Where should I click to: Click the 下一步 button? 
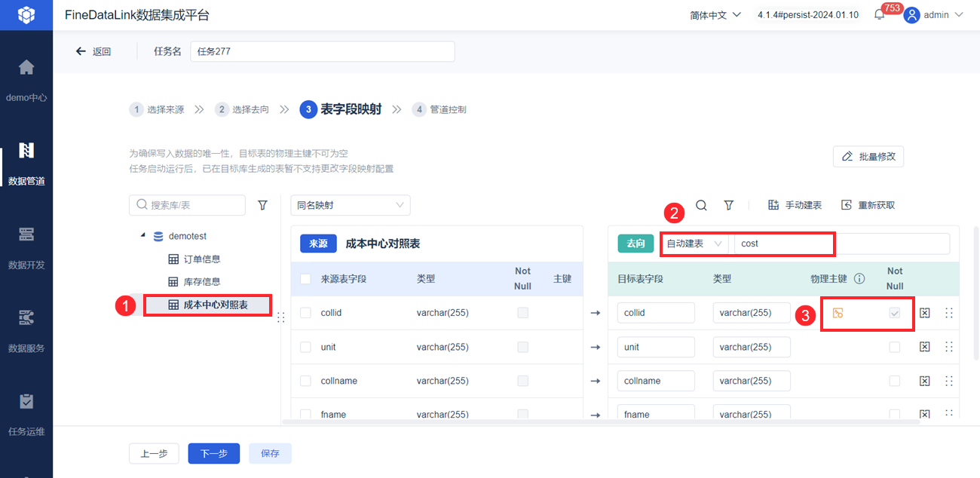(x=214, y=453)
